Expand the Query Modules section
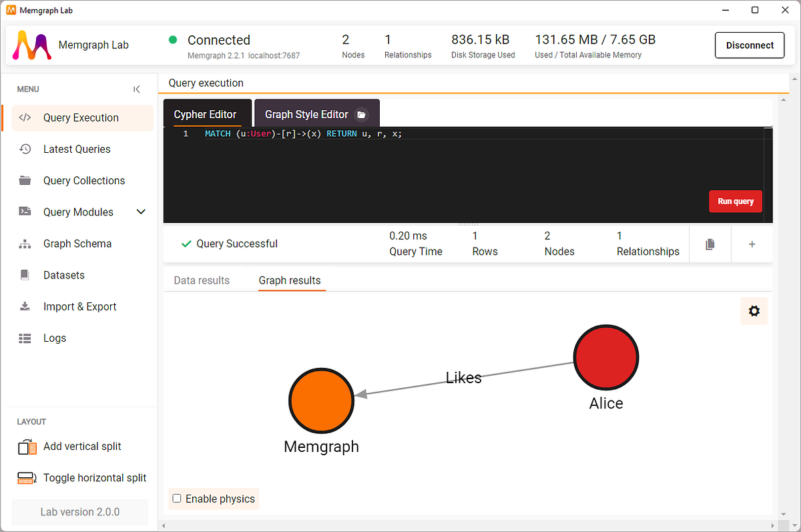Screen dimensions: 801x532 [x=140, y=212]
